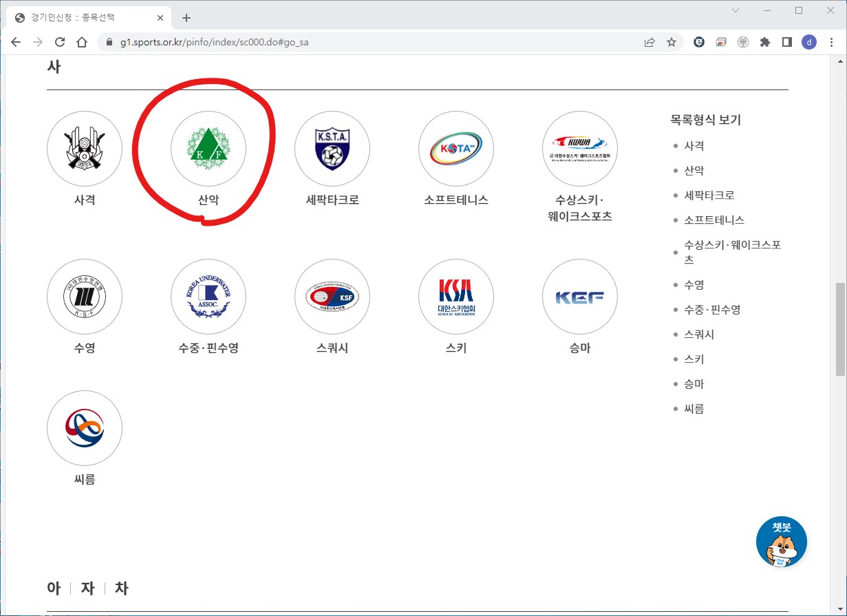This screenshot has width=847, height=616.
Task: Open the browser menu three dots
Action: 831,42
